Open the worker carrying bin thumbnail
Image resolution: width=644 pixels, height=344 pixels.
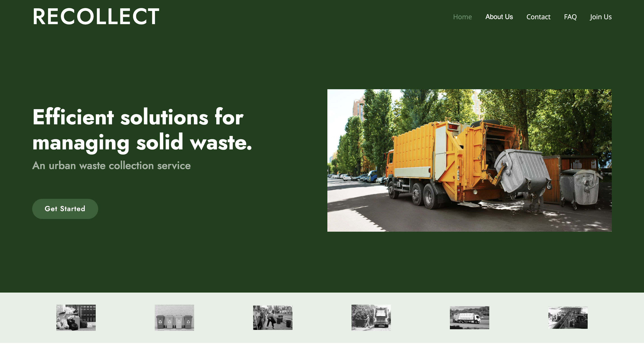[x=273, y=318]
